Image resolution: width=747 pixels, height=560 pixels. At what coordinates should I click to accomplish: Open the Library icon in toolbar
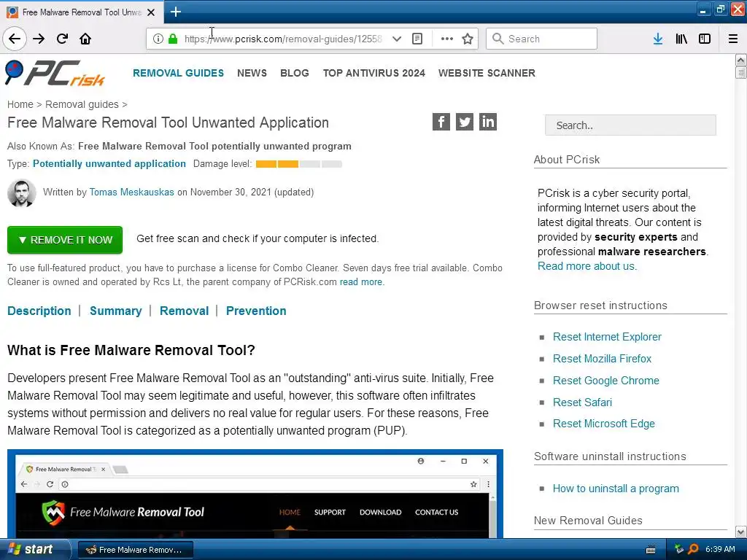tap(681, 39)
